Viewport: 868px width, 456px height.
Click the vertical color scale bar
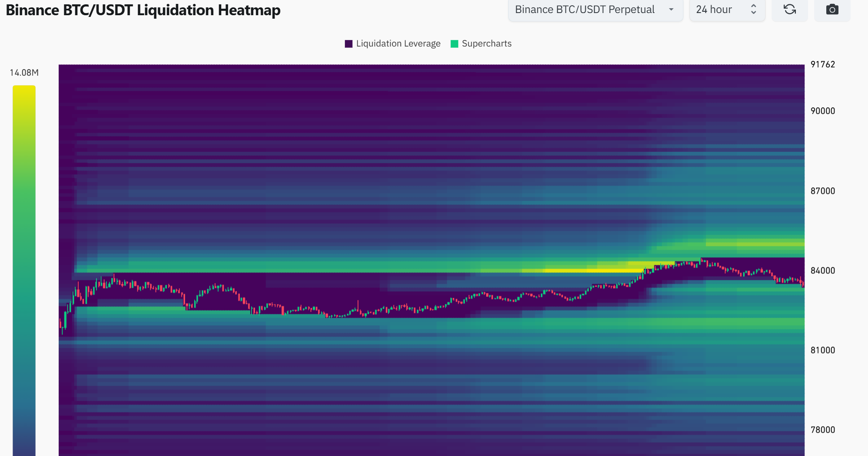coord(24,270)
